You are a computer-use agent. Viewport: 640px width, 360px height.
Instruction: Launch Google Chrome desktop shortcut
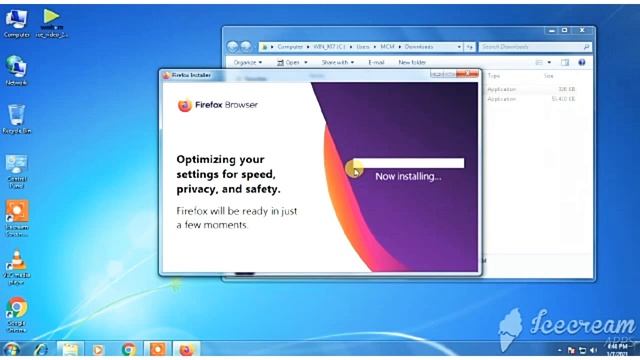point(17,315)
